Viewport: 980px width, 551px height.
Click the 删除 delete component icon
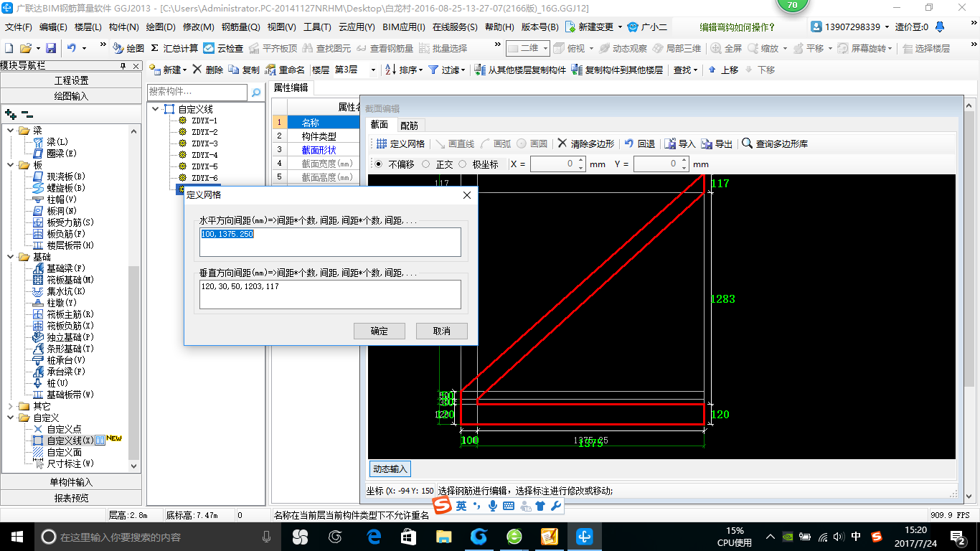[208, 70]
